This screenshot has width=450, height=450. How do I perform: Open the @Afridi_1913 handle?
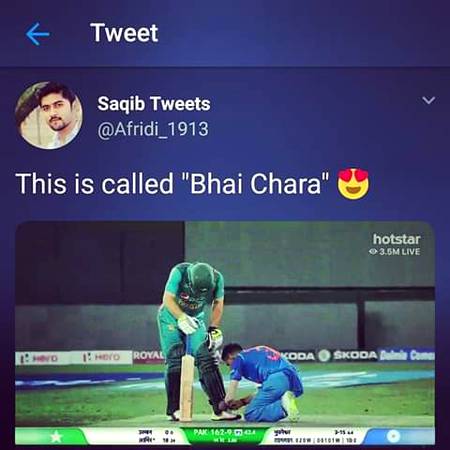(x=153, y=129)
